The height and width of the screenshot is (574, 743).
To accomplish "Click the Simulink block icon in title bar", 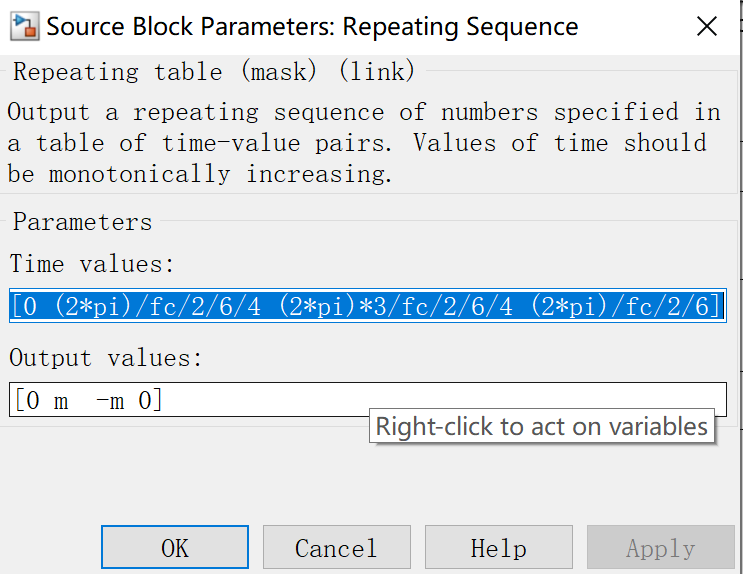I will coord(24,26).
